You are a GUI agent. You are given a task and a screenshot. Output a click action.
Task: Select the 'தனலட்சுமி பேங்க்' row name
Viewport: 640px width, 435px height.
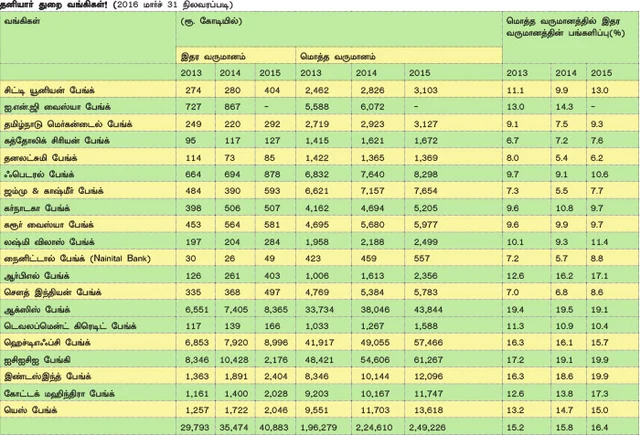(40, 158)
